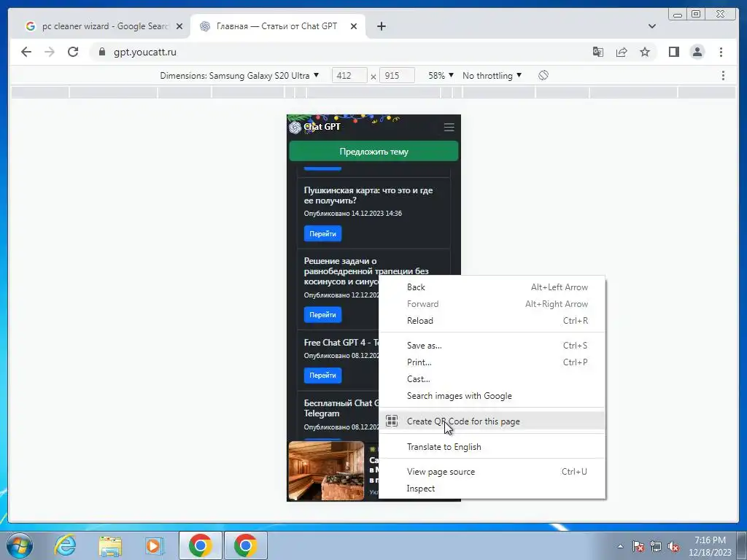The height and width of the screenshot is (560, 747).
Task: Click the sauna ad thumbnail image
Action: 326,470
